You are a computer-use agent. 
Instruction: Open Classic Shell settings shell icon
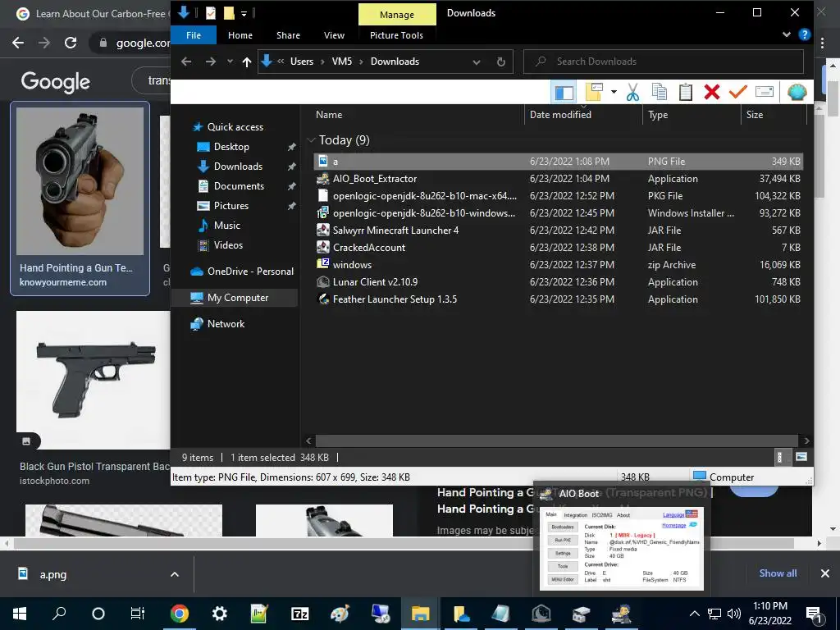(797, 92)
